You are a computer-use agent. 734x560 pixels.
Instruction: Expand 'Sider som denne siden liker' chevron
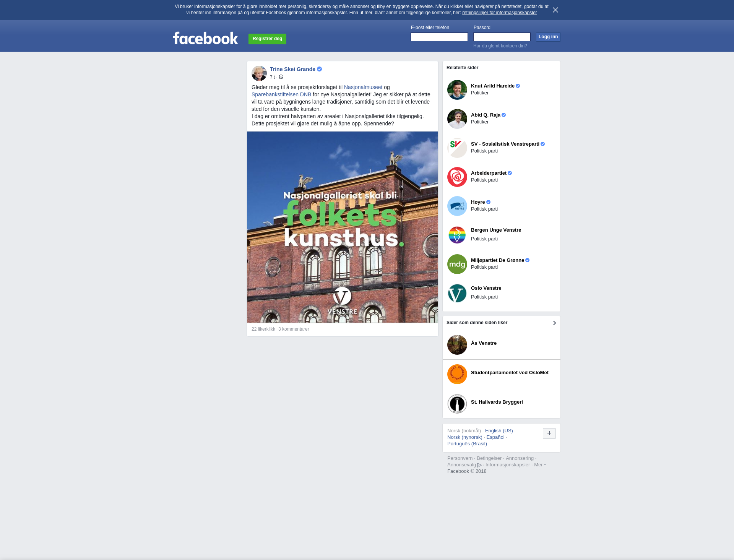(x=554, y=323)
